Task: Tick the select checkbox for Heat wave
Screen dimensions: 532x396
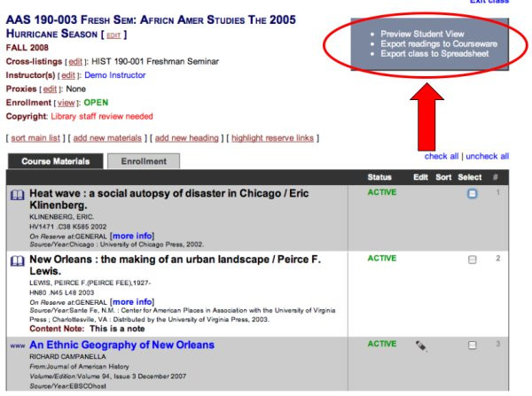Action: click(472, 193)
